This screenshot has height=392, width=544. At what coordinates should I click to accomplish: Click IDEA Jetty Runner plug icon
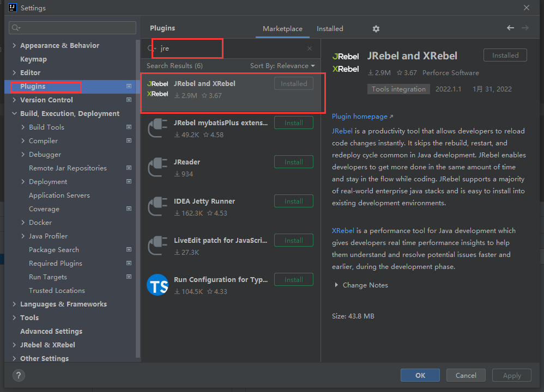pyautogui.click(x=158, y=206)
